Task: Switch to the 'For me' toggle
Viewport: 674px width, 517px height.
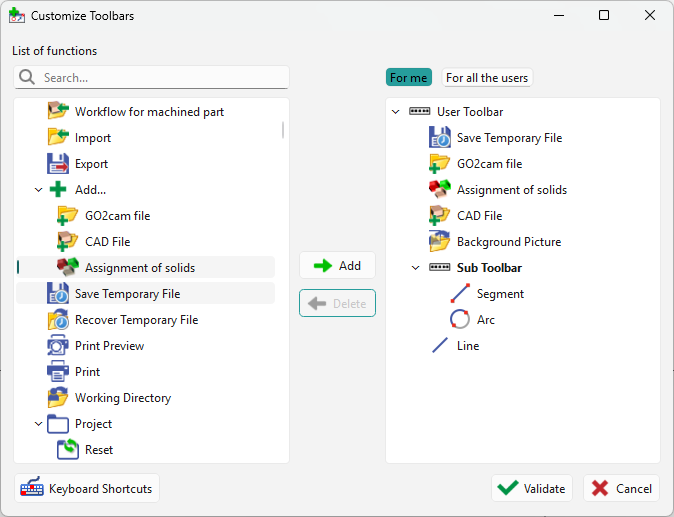Action: click(x=409, y=78)
